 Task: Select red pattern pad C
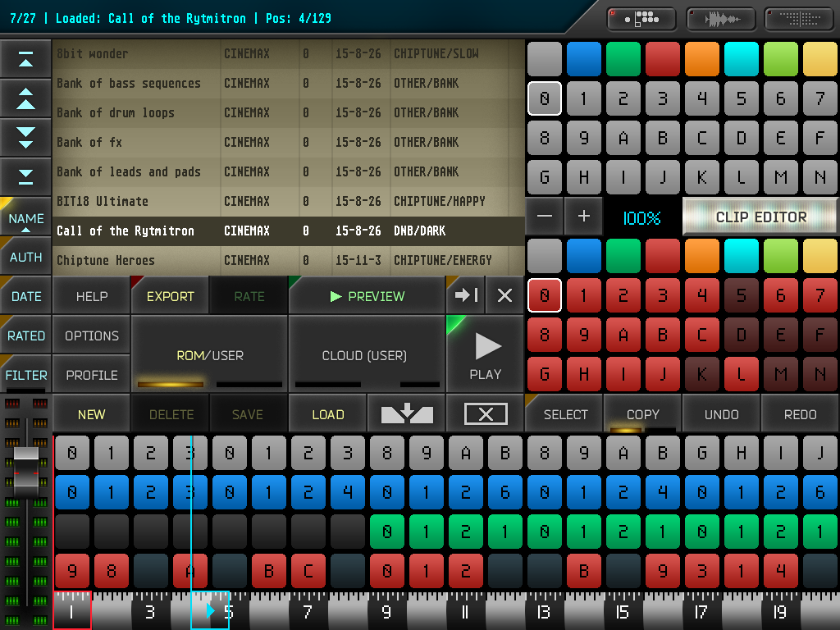tap(702, 335)
